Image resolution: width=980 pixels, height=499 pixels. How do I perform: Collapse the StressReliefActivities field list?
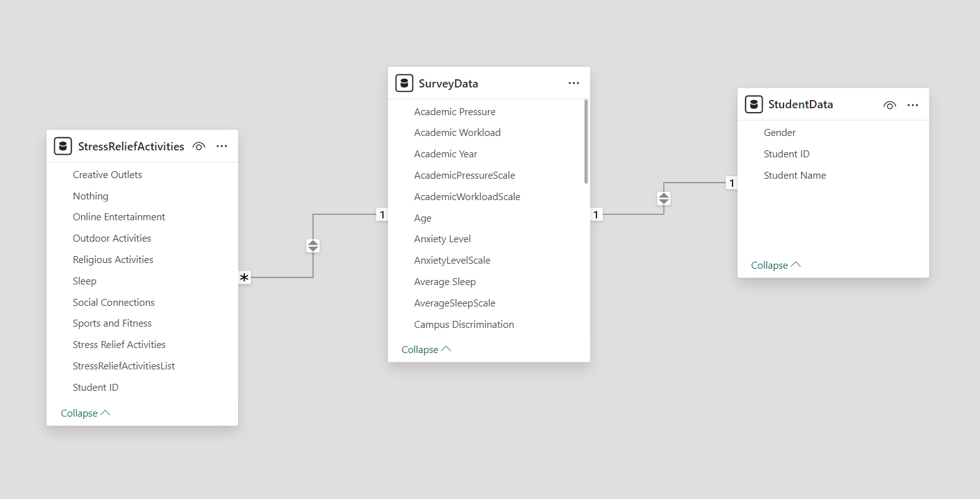[86, 413]
